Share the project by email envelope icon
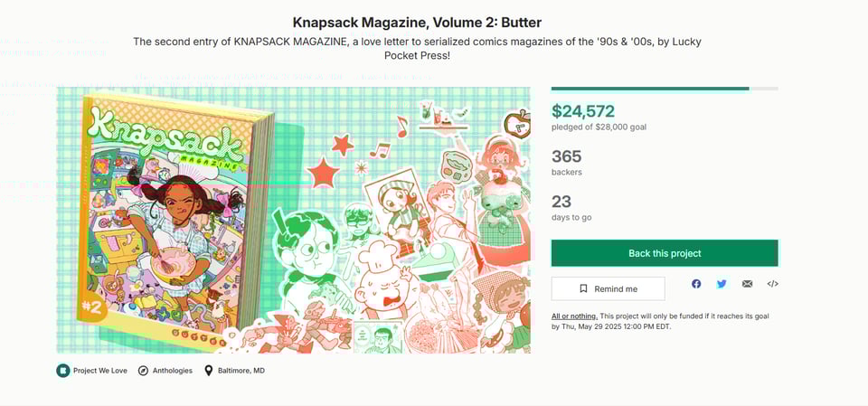The width and height of the screenshot is (868, 406). coord(747,284)
